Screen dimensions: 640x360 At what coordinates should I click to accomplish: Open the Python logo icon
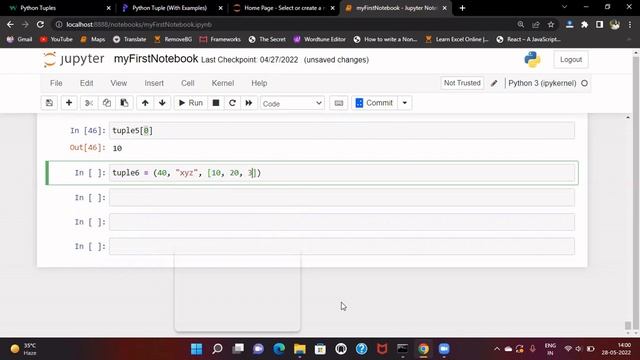click(532, 60)
